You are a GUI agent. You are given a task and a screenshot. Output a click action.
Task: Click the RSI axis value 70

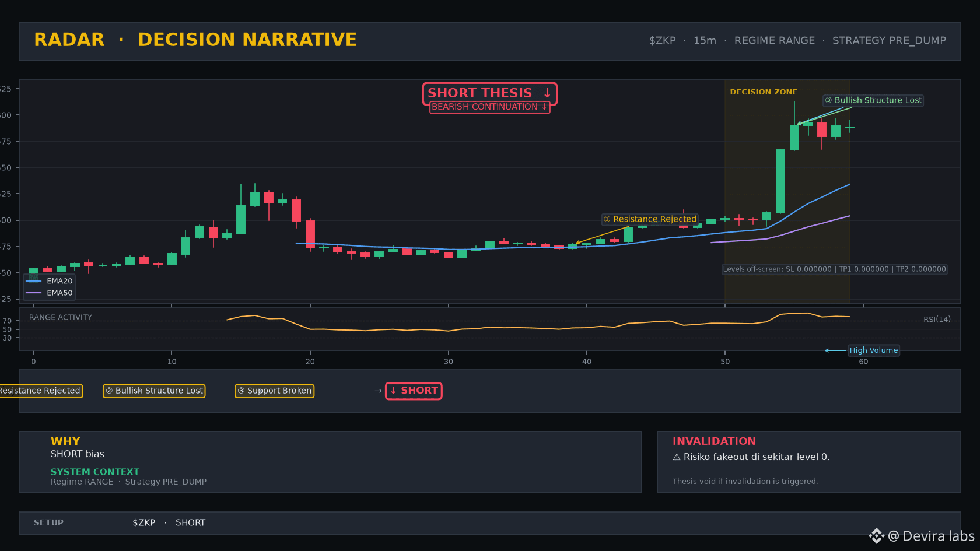pyautogui.click(x=7, y=321)
